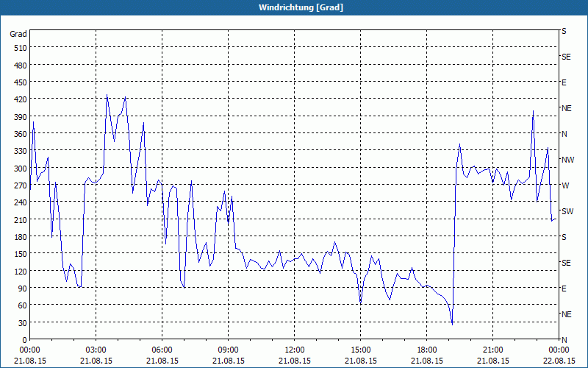Viewport: 588px width, 368px height.
Task: Click the SE compass label level with 480
Action: tap(566, 57)
